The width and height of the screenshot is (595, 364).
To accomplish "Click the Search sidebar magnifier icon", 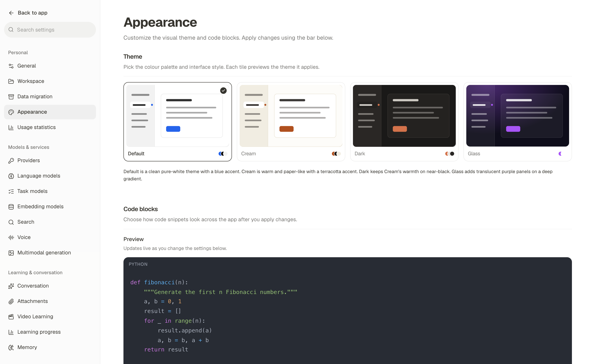I will (x=11, y=222).
